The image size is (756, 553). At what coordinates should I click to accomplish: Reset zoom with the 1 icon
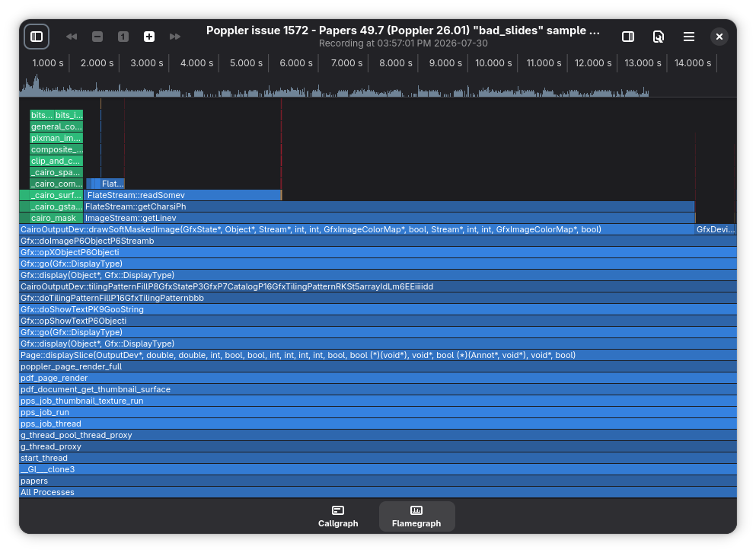tap(123, 37)
